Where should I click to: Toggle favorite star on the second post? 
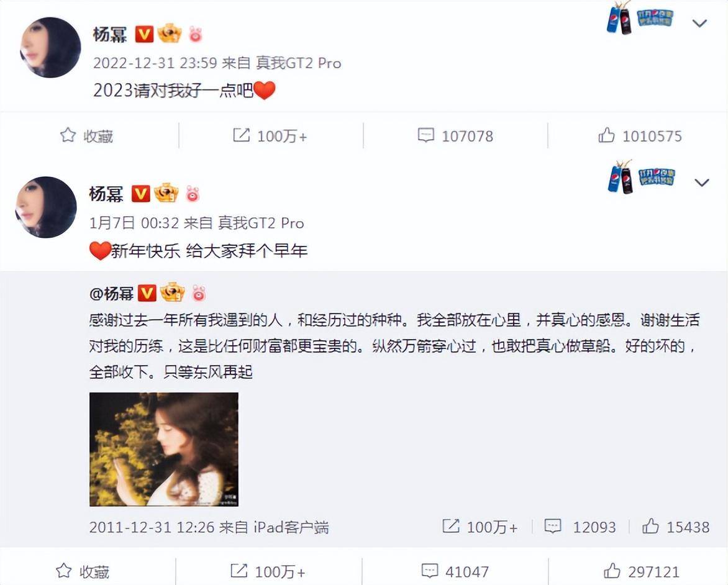point(64,571)
